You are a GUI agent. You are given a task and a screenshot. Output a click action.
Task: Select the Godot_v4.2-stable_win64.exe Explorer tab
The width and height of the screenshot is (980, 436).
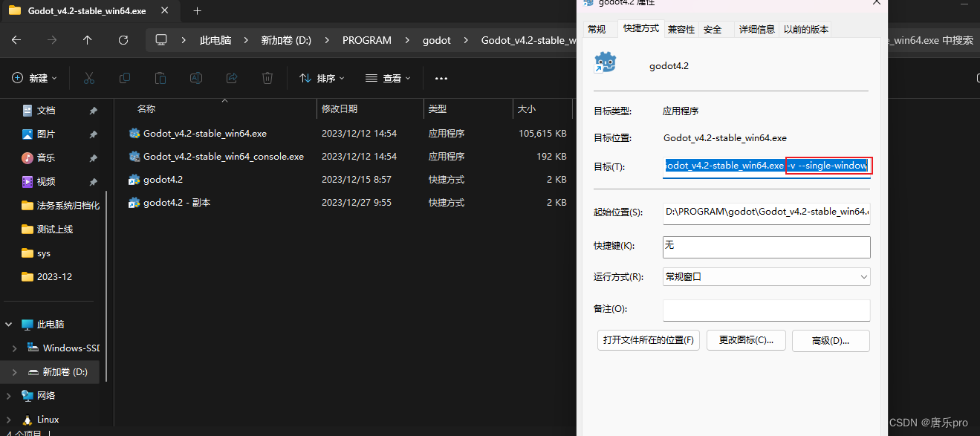[91, 11]
